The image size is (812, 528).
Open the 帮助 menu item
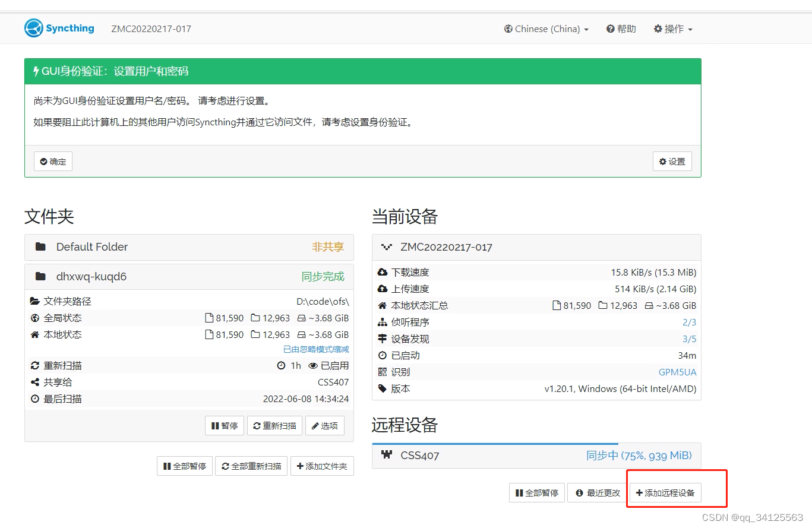[620, 28]
